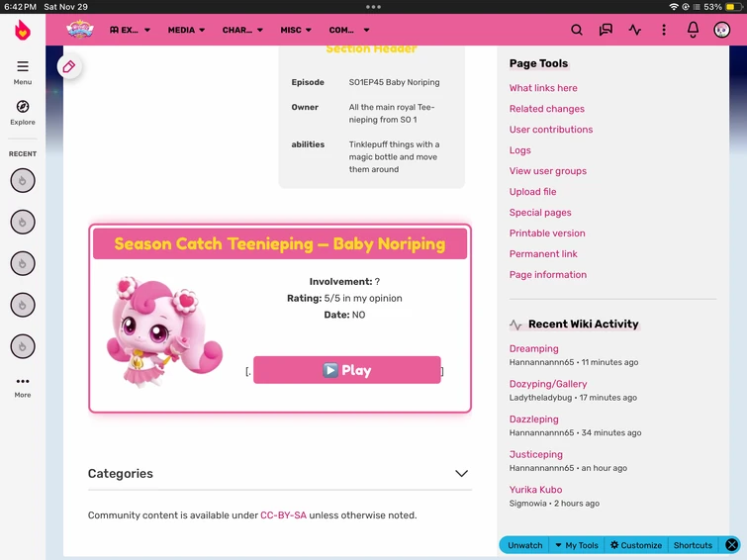Open View user groups link
Image resolution: width=747 pixels, height=560 pixels.
click(548, 171)
